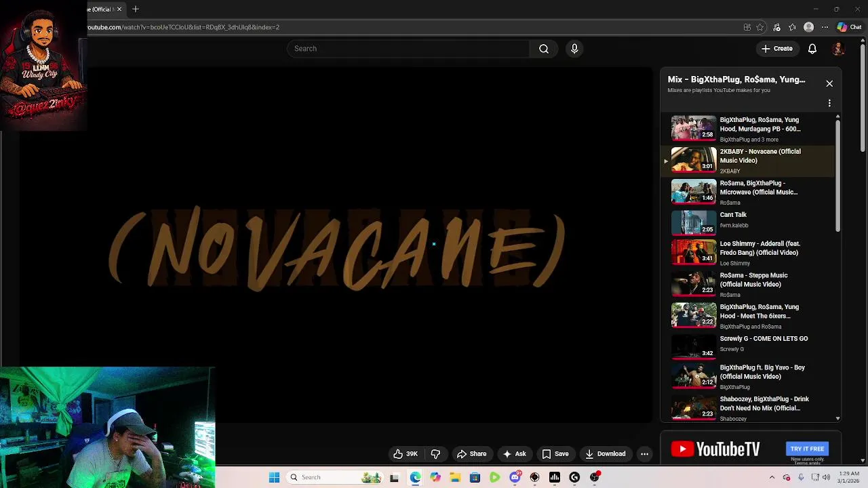Image resolution: width=868 pixels, height=488 pixels.
Task: Save video to a playlist
Action: pos(555,454)
